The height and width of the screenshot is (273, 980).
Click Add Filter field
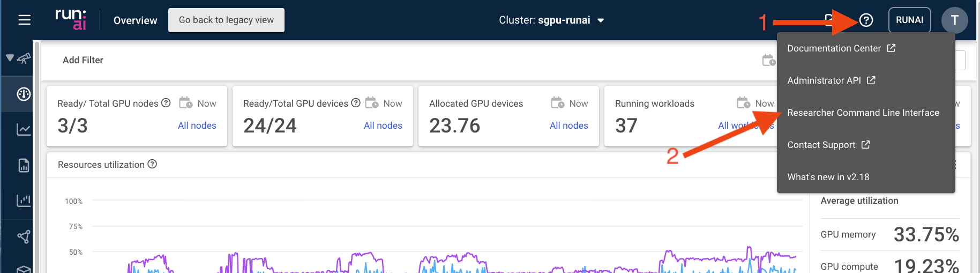[x=83, y=60]
